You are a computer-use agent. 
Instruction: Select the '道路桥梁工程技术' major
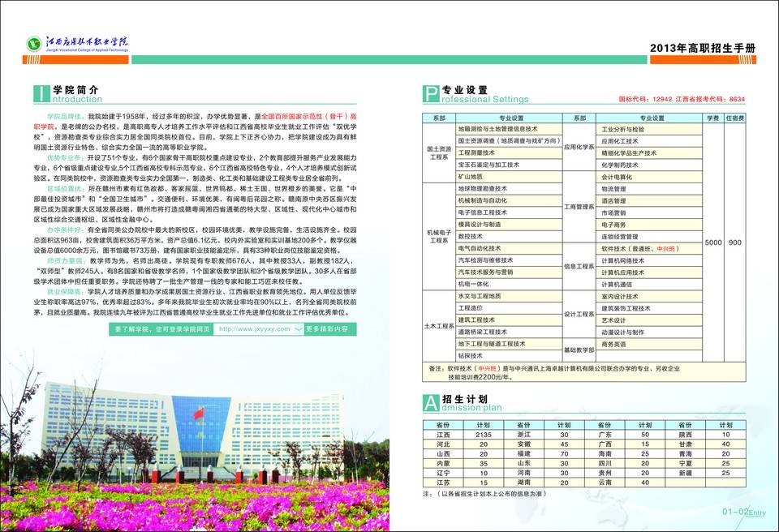[x=510, y=332]
